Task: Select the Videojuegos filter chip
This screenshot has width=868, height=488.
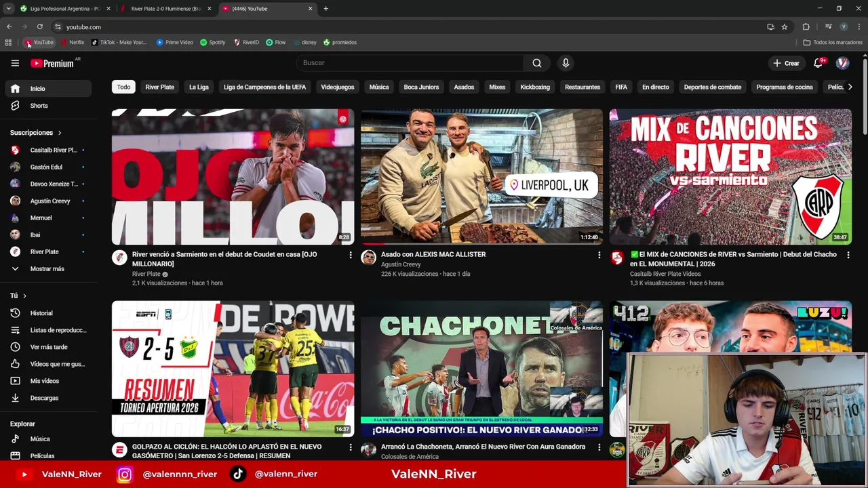Action: pyautogui.click(x=338, y=87)
